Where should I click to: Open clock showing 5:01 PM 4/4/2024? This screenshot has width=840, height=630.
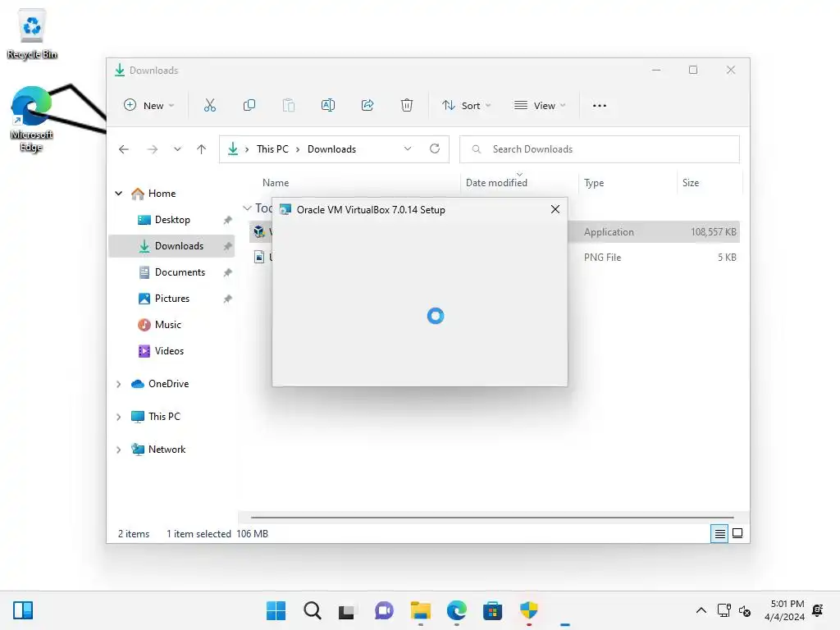(x=784, y=610)
